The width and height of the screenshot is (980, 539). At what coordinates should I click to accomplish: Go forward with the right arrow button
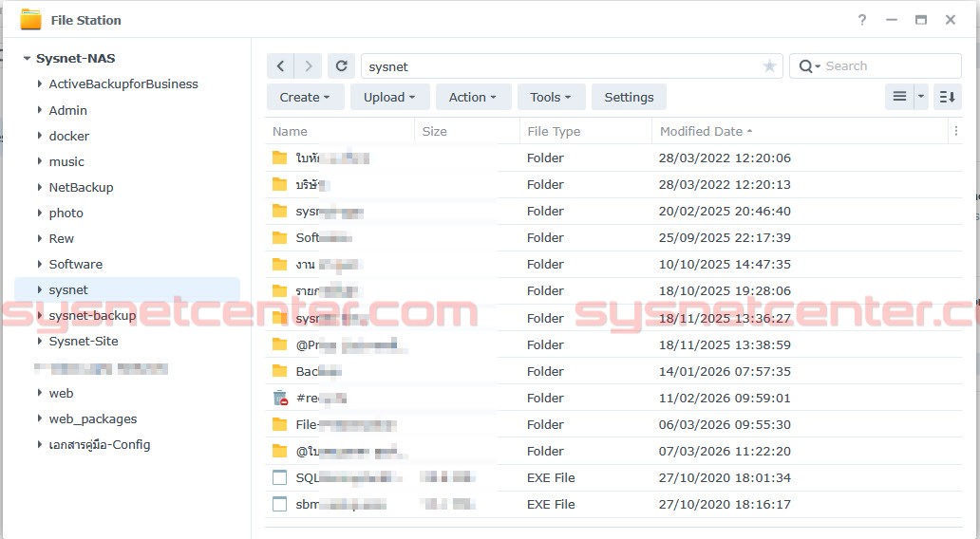click(308, 66)
